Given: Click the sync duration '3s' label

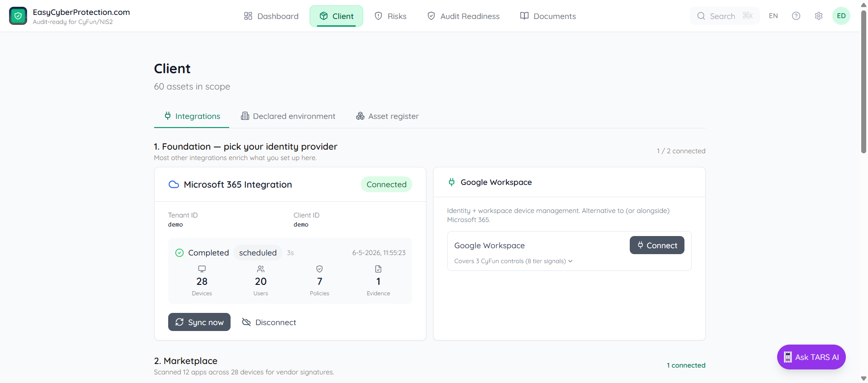Looking at the screenshot, I should [x=290, y=253].
